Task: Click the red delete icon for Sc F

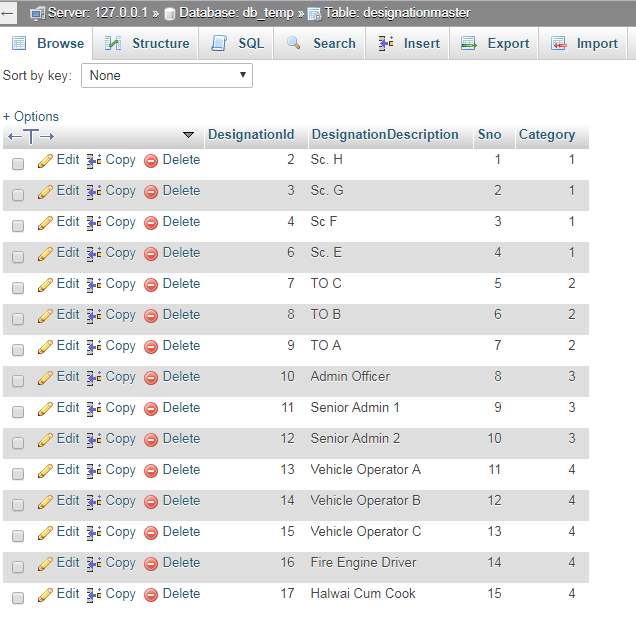Action: 151,223
